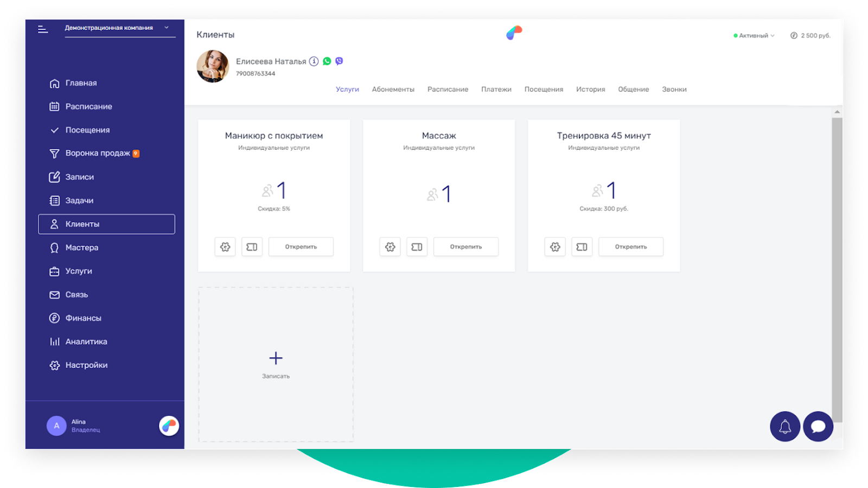
Task: Click the Viber icon beside Елисеева Наталья
Action: coord(339,61)
